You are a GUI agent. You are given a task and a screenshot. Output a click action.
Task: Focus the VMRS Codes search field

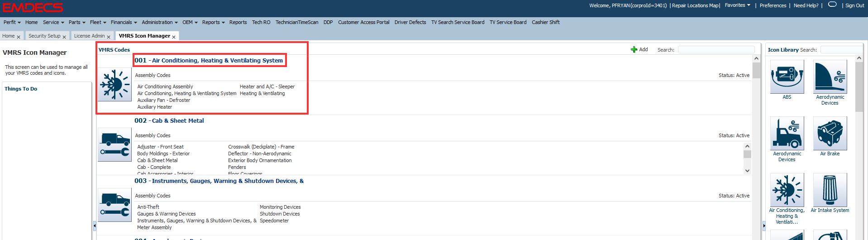[x=716, y=49]
